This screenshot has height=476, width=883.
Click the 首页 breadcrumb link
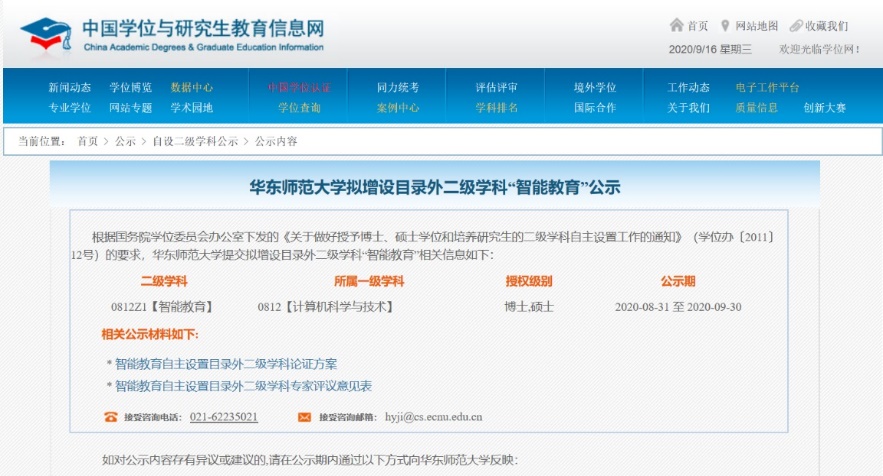click(87, 141)
